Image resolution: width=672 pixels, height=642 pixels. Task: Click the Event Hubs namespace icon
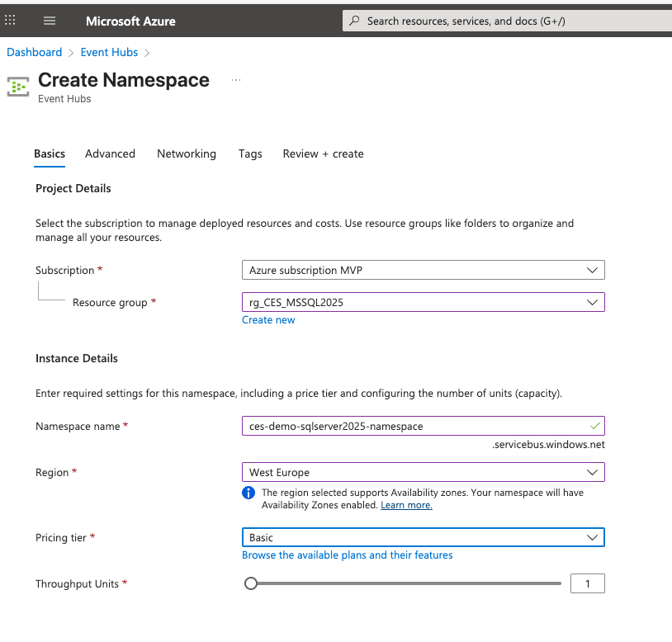coord(17,86)
